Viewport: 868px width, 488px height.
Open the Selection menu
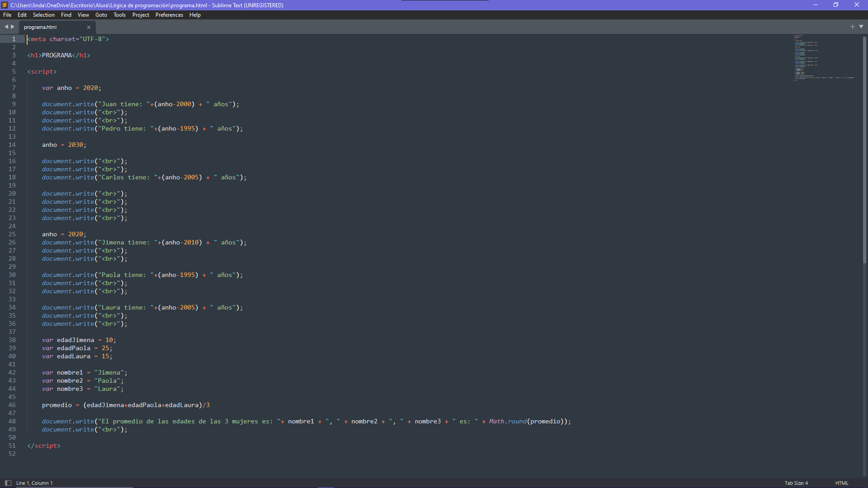pyautogui.click(x=43, y=15)
